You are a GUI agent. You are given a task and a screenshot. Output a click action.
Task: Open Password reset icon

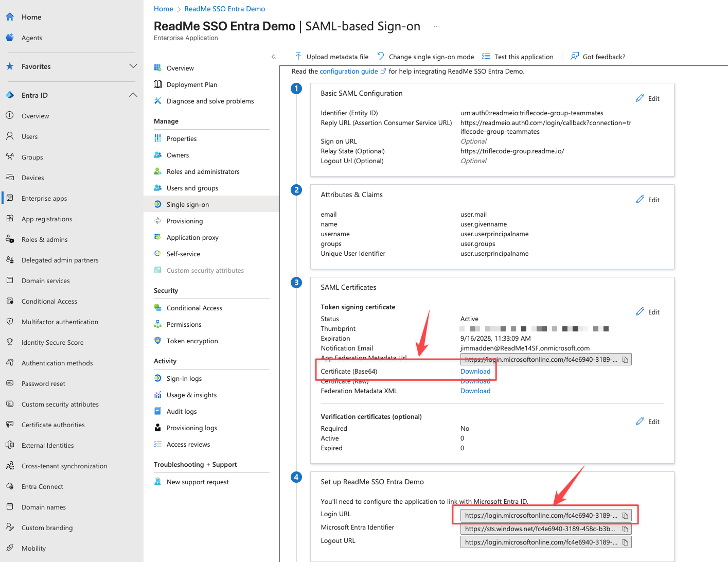coord(10,383)
